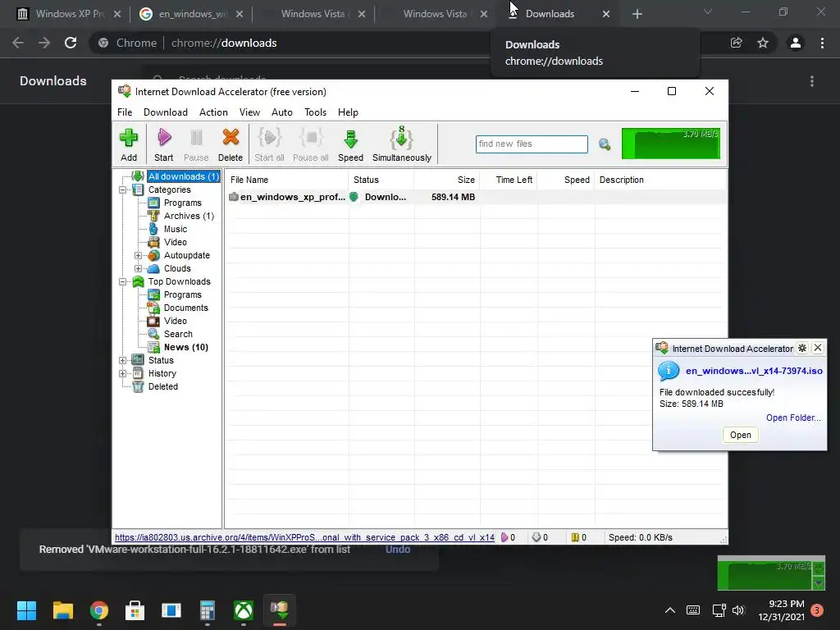840x630 pixels.
Task: Expand the History tree node
Action: coord(123,373)
